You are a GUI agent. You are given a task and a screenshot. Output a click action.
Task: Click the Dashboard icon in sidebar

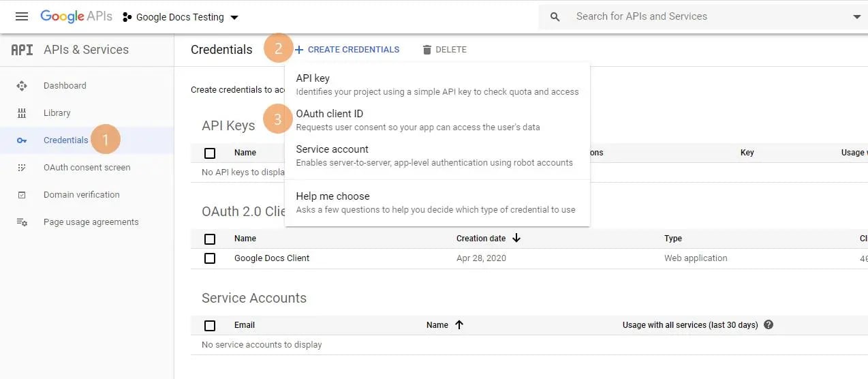click(22, 86)
